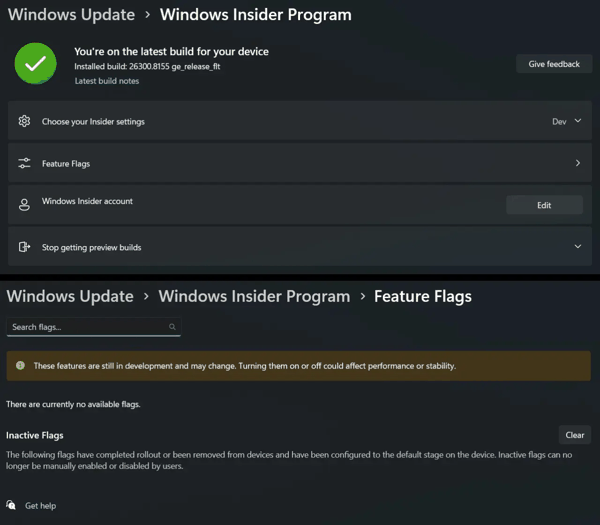This screenshot has width=600, height=525.
Task: Go back via Windows Insider Program breadcrumb before Feature Flags
Action: (x=254, y=296)
